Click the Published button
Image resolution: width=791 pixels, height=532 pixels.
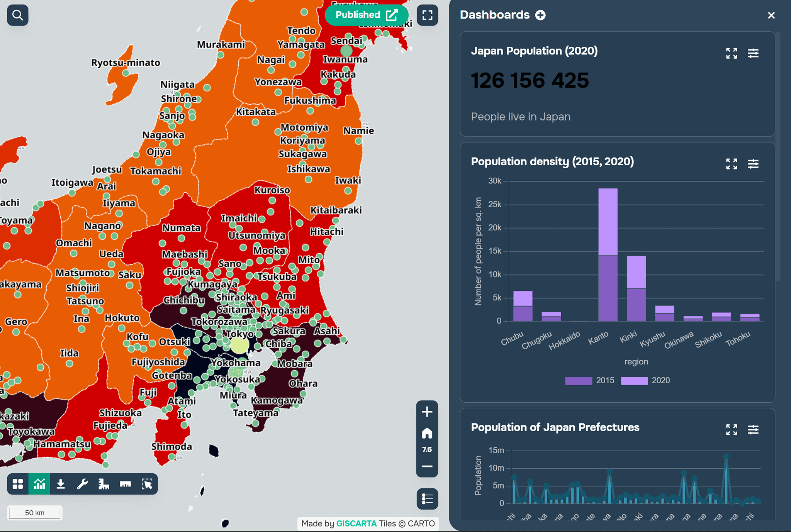(x=366, y=15)
